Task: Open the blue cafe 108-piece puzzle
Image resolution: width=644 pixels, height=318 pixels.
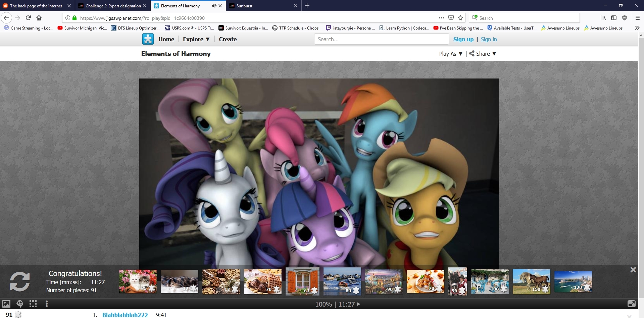Action: click(x=490, y=281)
